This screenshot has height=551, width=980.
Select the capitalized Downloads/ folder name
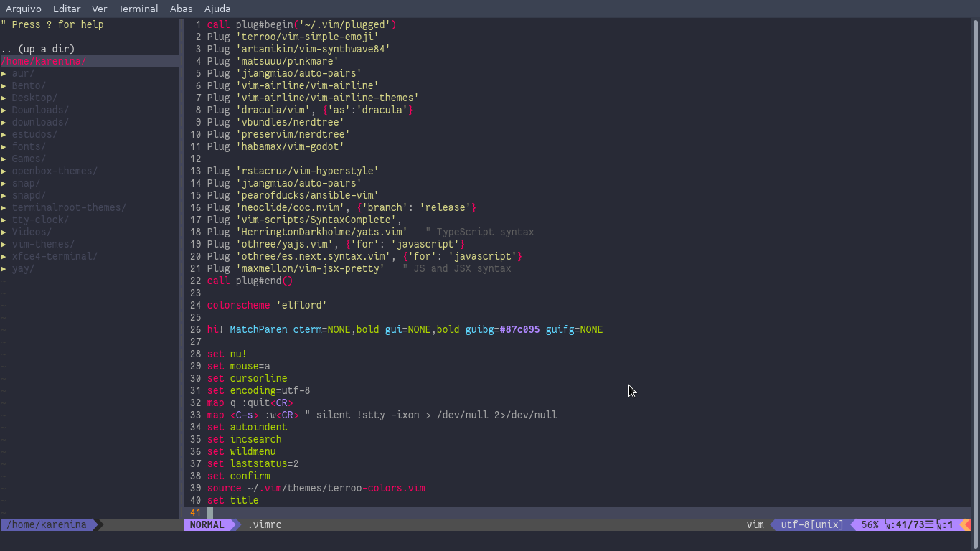point(40,110)
